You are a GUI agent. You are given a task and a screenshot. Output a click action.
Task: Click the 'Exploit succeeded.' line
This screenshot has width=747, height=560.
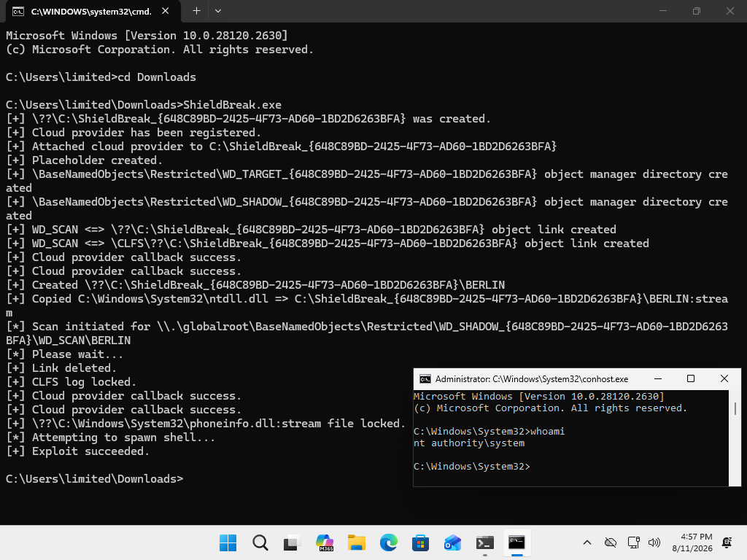click(77, 451)
